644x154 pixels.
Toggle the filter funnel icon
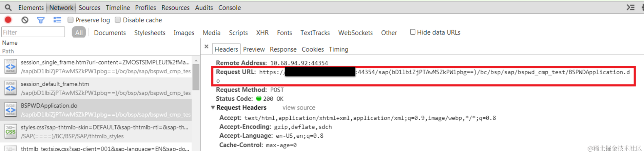coord(41,20)
